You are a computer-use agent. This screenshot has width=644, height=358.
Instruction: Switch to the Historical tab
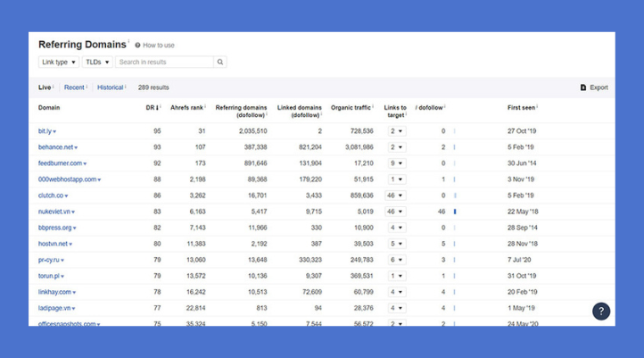(x=110, y=87)
